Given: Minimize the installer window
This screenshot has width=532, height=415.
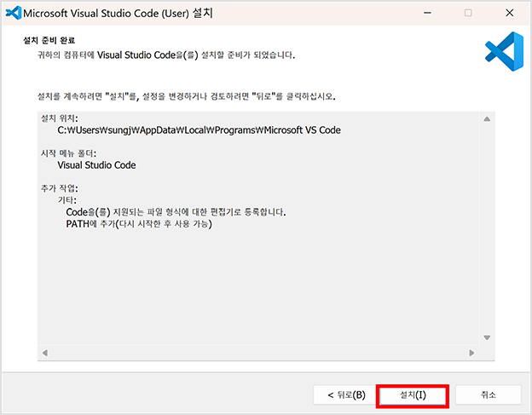Looking at the screenshot, I should click(x=426, y=14).
